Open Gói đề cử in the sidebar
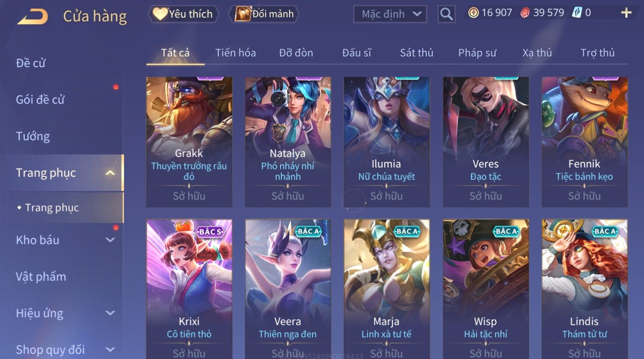644x359 pixels. [40, 100]
